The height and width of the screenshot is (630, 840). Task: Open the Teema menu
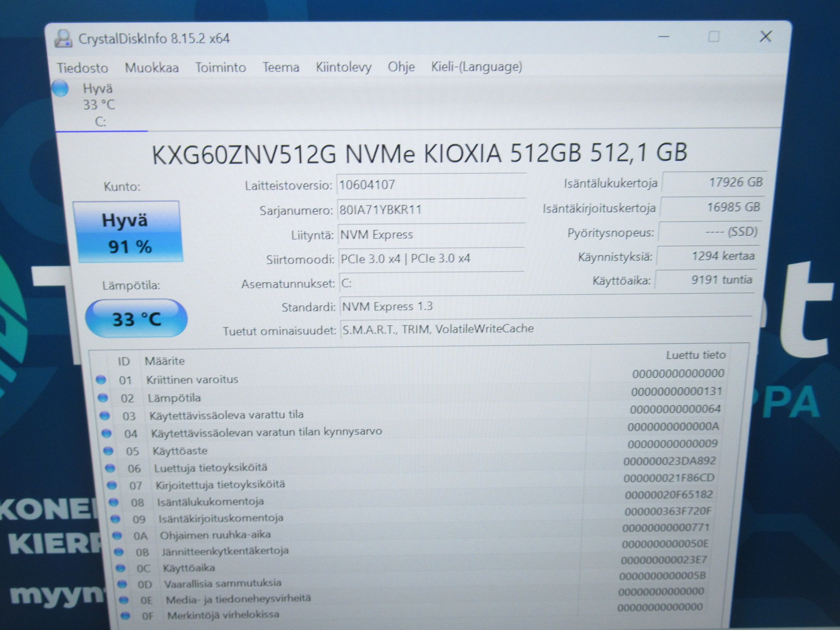tap(281, 67)
